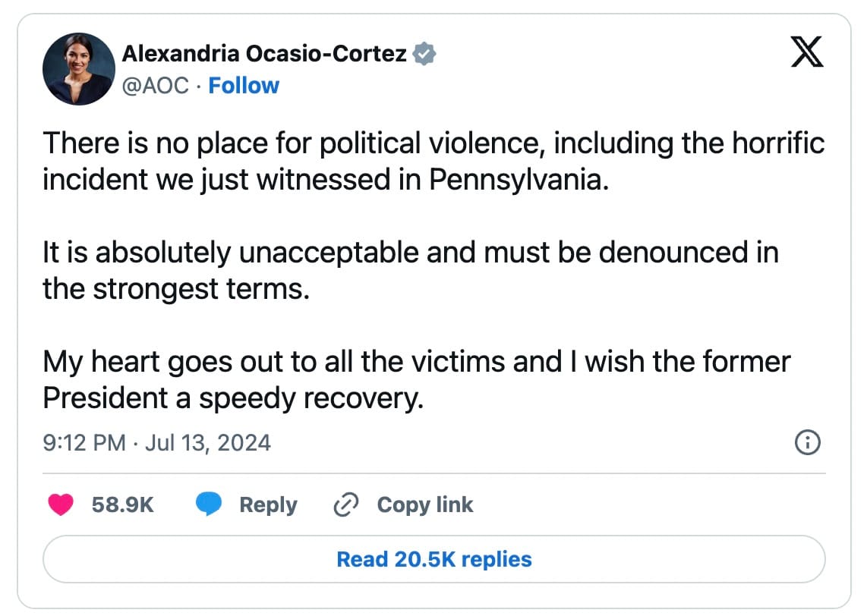Click the 9:12 PM time text

pos(84,442)
